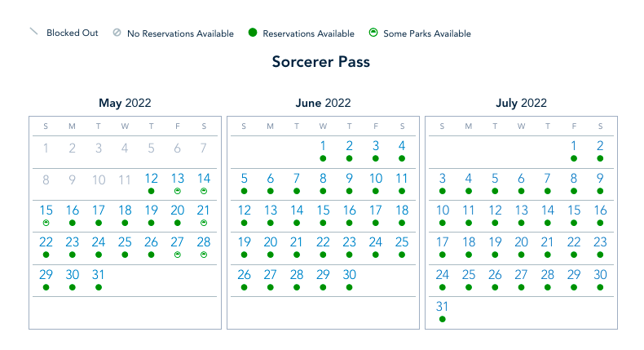Screen dimensions: 644x350
Task: Choose July 23 on the calendar
Action: [600, 242]
